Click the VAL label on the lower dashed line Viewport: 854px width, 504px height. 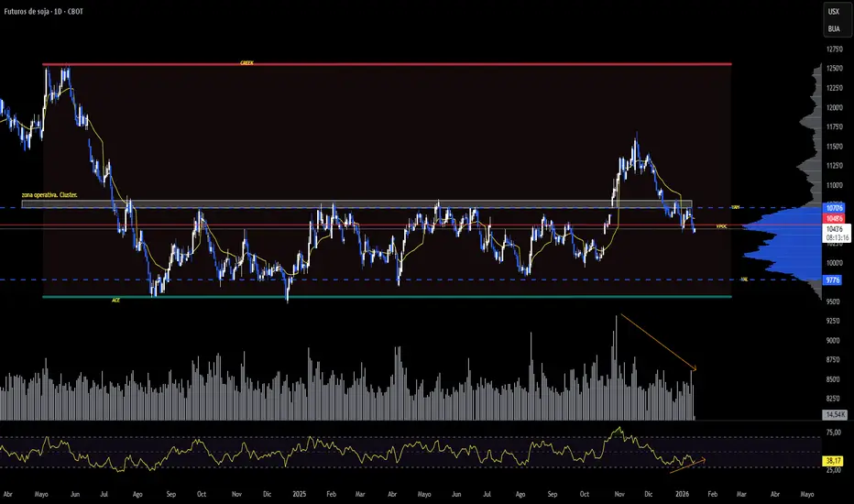click(x=744, y=279)
